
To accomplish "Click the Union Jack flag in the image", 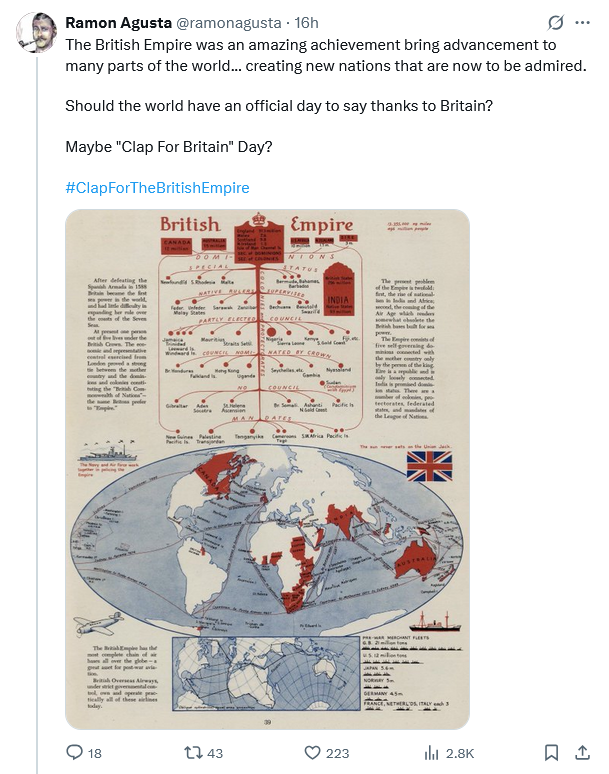I will click(x=429, y=466).
